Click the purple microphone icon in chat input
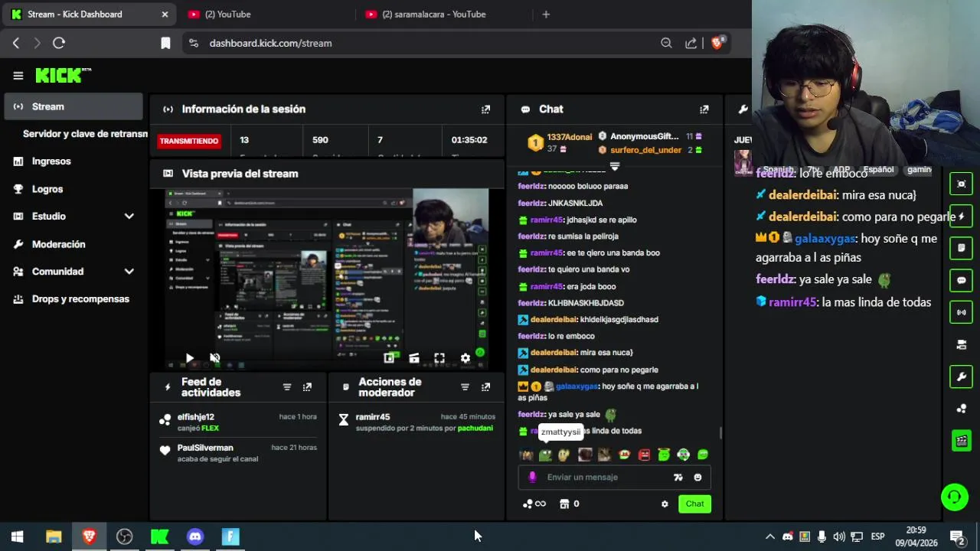980x551 pixels. point(533,478)
